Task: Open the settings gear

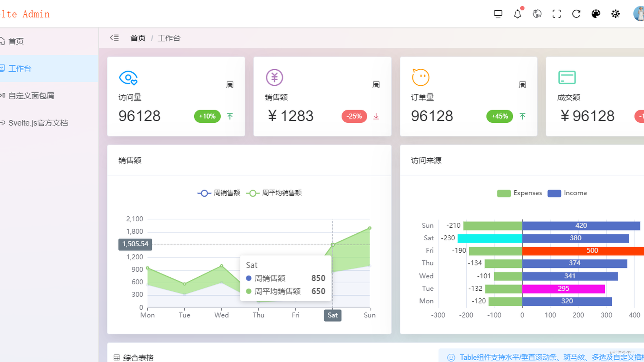Action: point(615,14)
